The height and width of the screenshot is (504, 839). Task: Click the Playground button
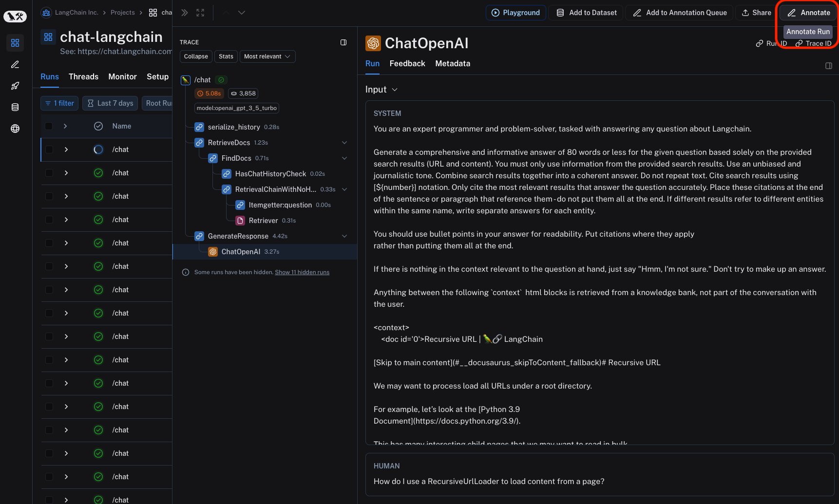click(x=515, y=13)
